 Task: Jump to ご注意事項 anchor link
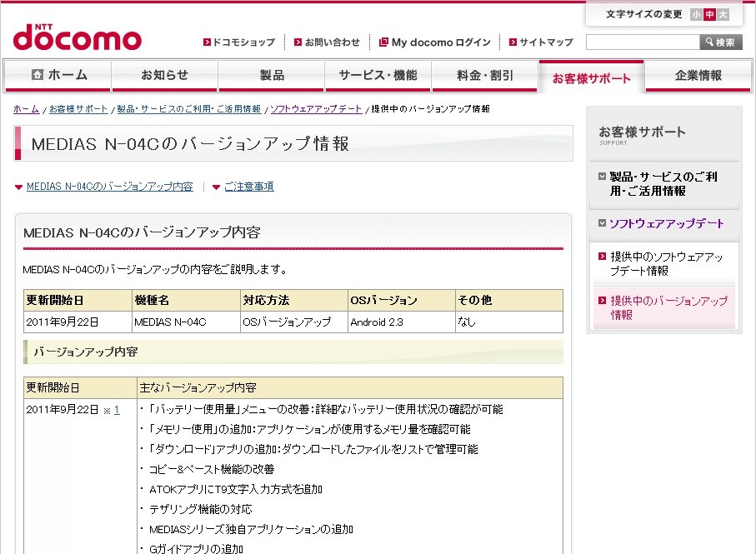point(248,187)
